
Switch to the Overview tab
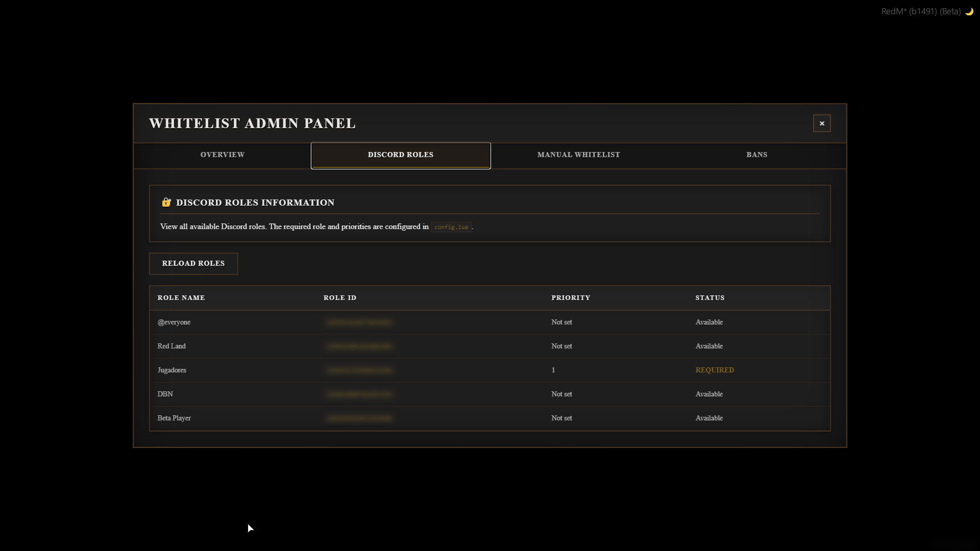click(223, 155)
